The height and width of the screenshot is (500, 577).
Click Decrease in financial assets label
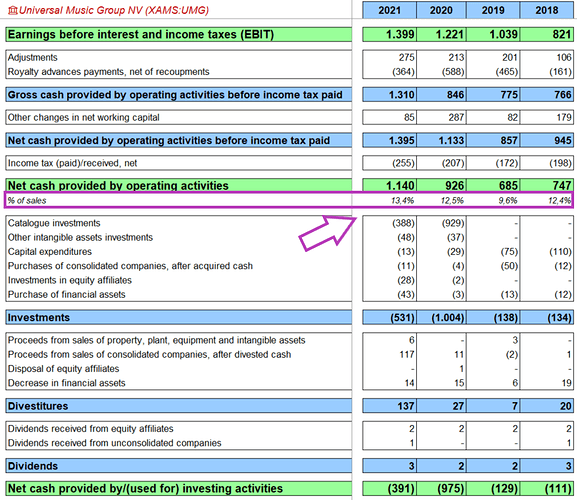pos(67,383)
